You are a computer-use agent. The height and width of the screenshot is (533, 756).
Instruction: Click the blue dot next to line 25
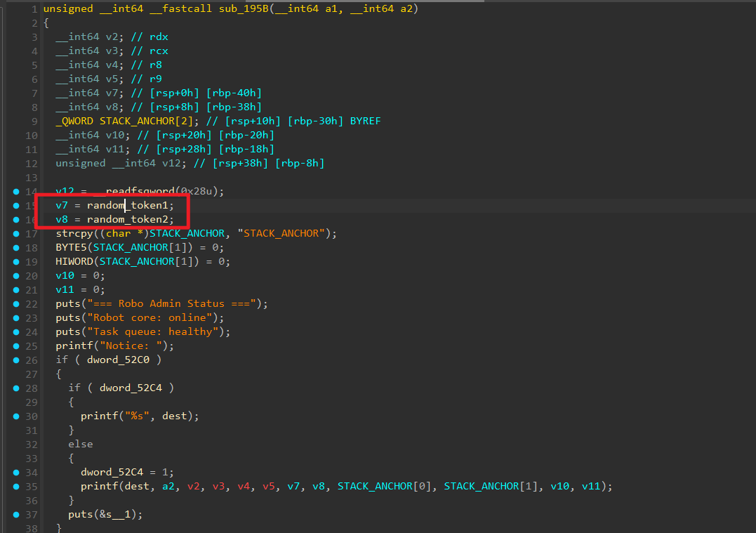tap(15, 346)
